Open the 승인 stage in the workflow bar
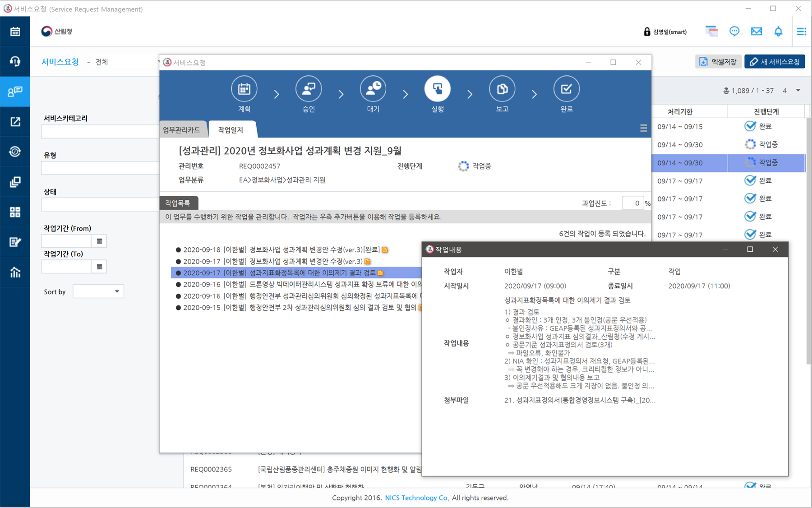 click(x=309, y=89)
